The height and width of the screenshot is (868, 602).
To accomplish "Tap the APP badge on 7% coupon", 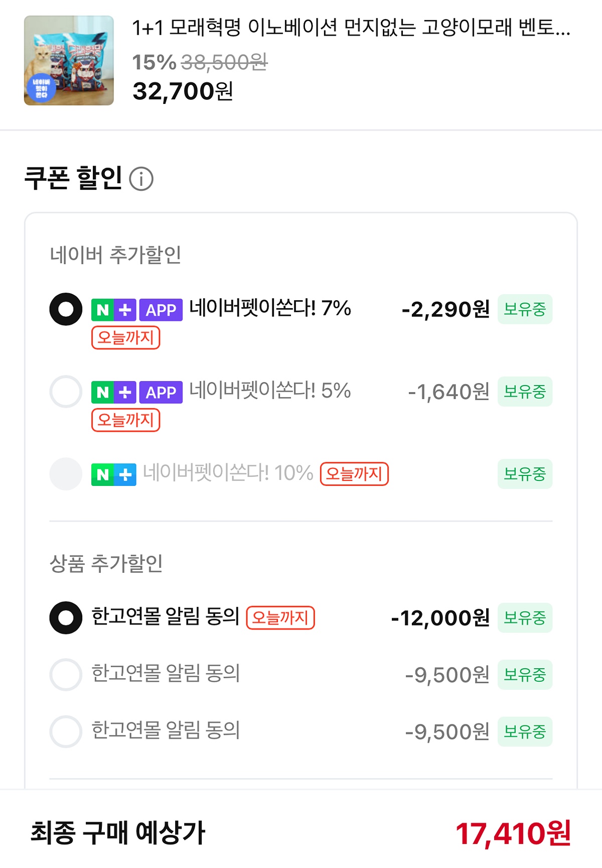I will (x=161, y=310).
